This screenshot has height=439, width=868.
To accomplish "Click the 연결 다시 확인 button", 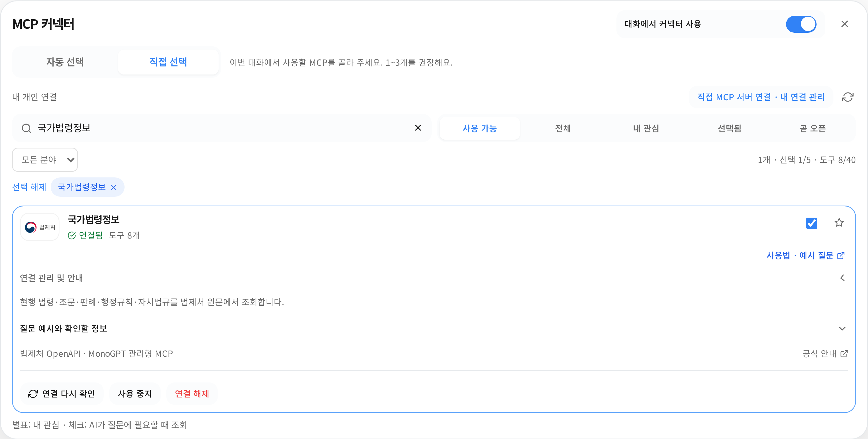I will [x=62, y=393].
